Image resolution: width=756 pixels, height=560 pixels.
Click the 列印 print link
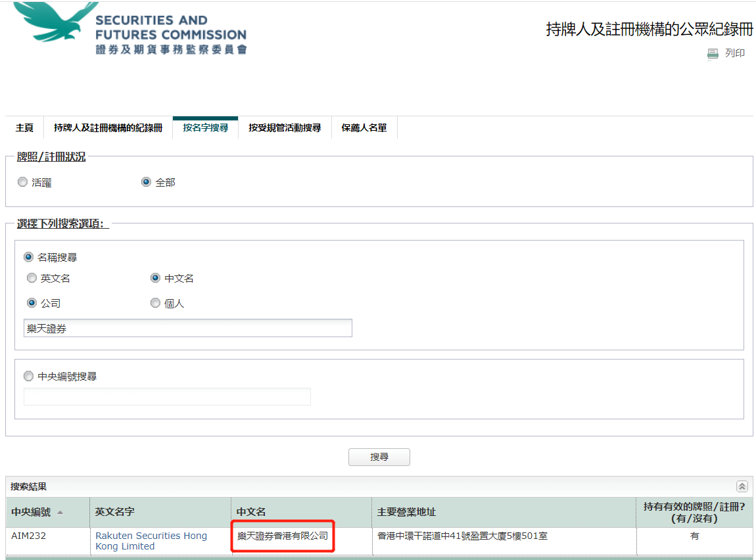735,53
